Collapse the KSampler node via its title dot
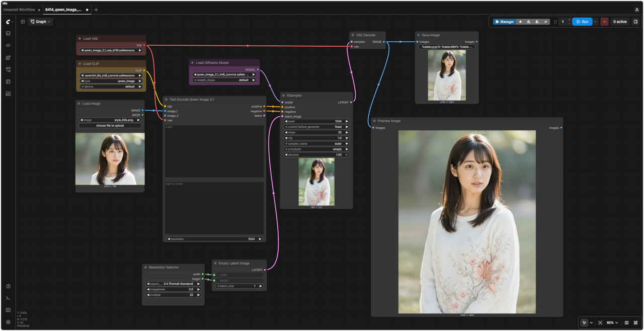The height and width of the screenshot is (331, 644). (284, 96)
